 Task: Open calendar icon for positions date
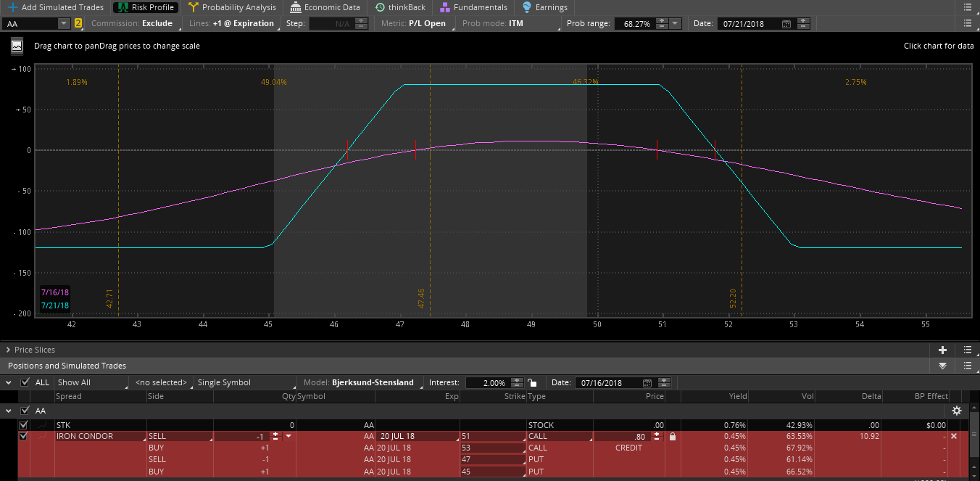coord(647,383)
